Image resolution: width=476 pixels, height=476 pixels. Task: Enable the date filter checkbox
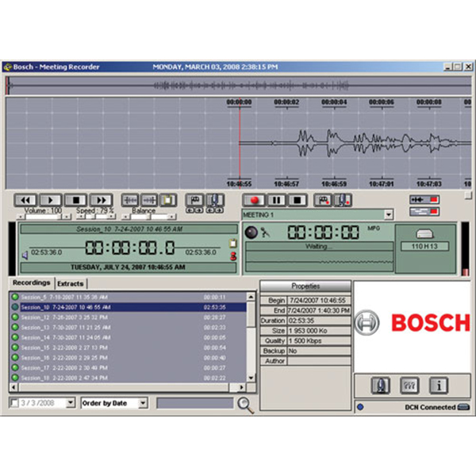(x=14, y=403)
